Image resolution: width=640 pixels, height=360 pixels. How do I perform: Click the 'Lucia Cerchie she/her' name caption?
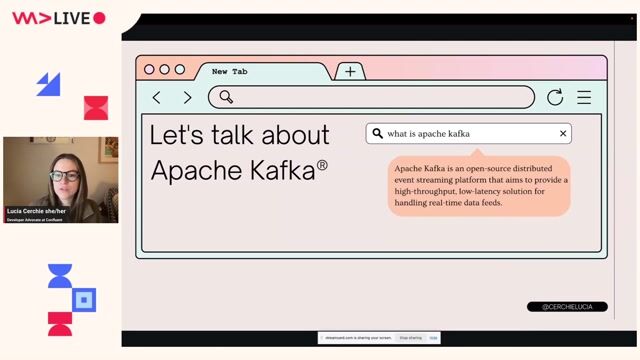tap(36, 211)
